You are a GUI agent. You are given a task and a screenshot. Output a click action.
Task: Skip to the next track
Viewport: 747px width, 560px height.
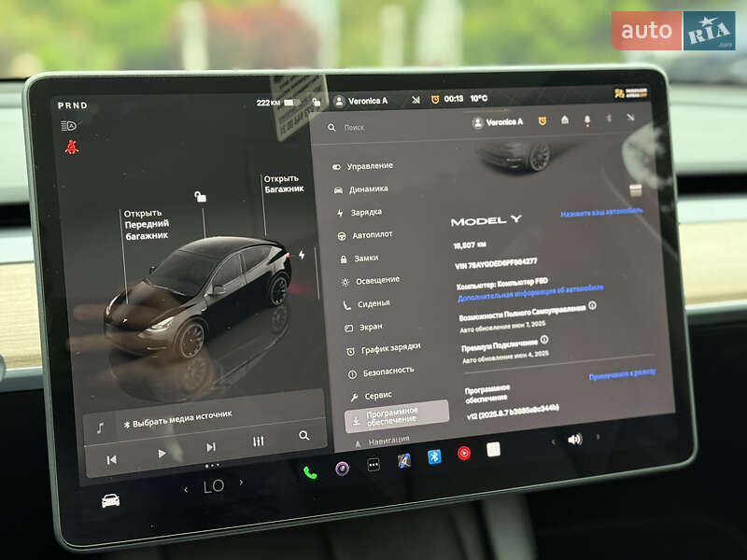pyautogui.click(x=211, y=447)
